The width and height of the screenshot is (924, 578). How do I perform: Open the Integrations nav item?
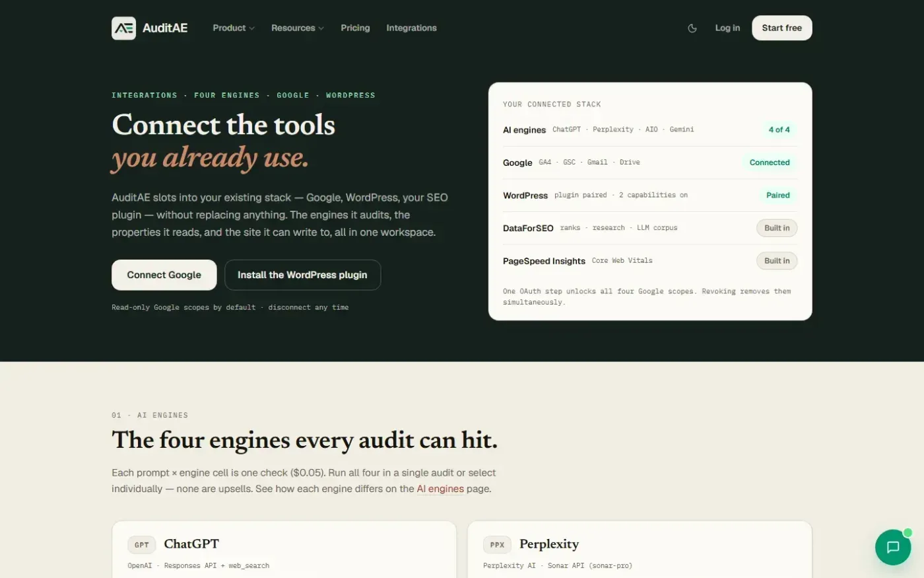(x=411, y=28)
